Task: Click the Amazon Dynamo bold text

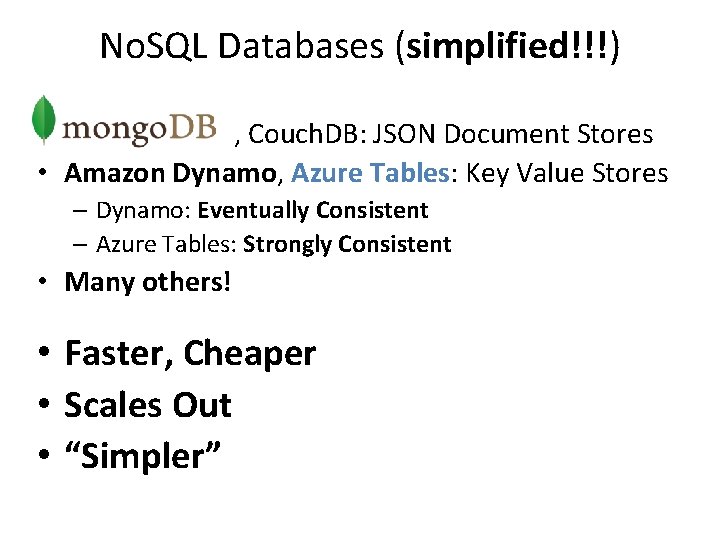Action: 170,174
